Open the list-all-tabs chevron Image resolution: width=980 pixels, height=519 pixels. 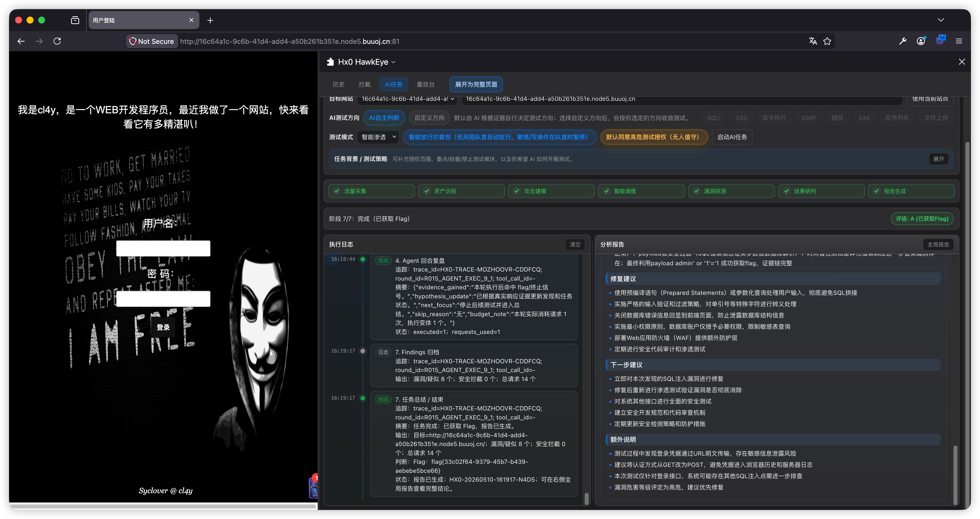[940, 20]
